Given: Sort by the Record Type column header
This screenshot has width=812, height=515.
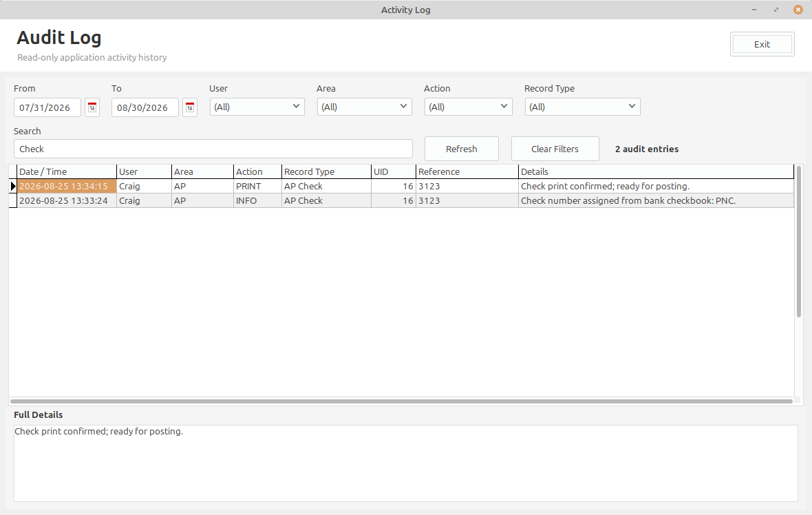Looking at the screenshot, I should 326,171.
